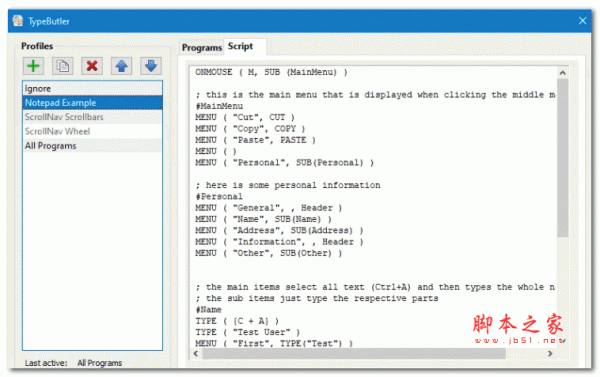
Task: Click the TYPE ( {C + A} ) line
Action: click(x=237, y=321)
